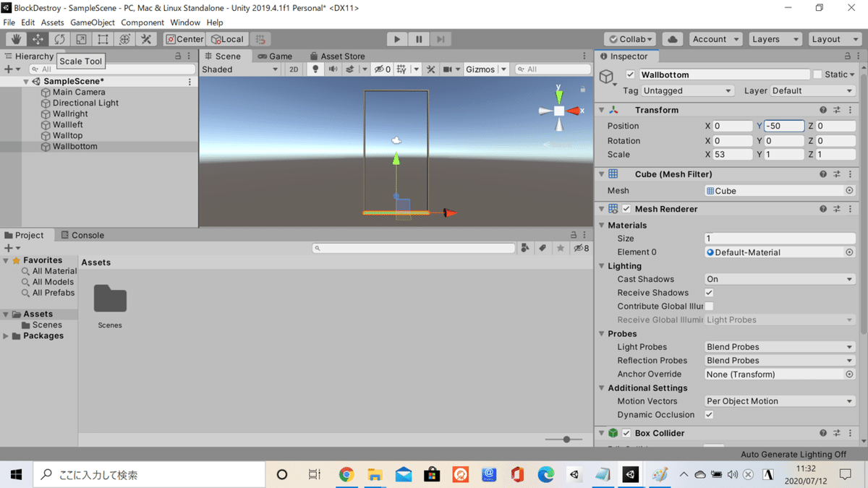
Task: Toggle the Mesh Renderer enabled checkbox
Action: tap(626, 209)
